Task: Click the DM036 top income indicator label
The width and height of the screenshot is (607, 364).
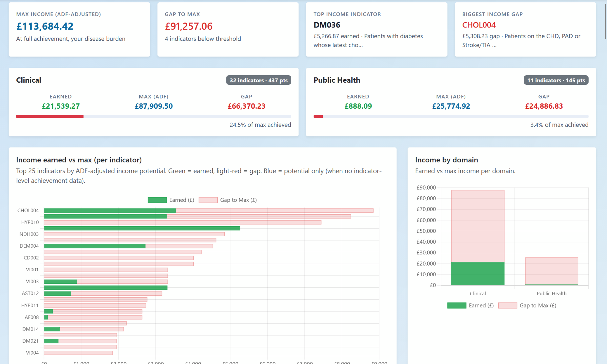Action: (x=327, y=25)
